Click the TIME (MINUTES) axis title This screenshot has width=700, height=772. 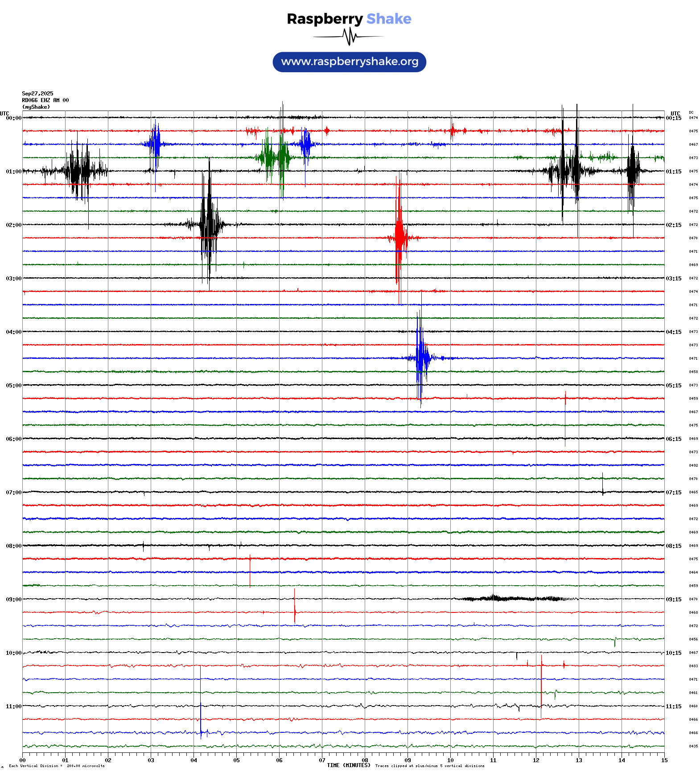(348, 765)
